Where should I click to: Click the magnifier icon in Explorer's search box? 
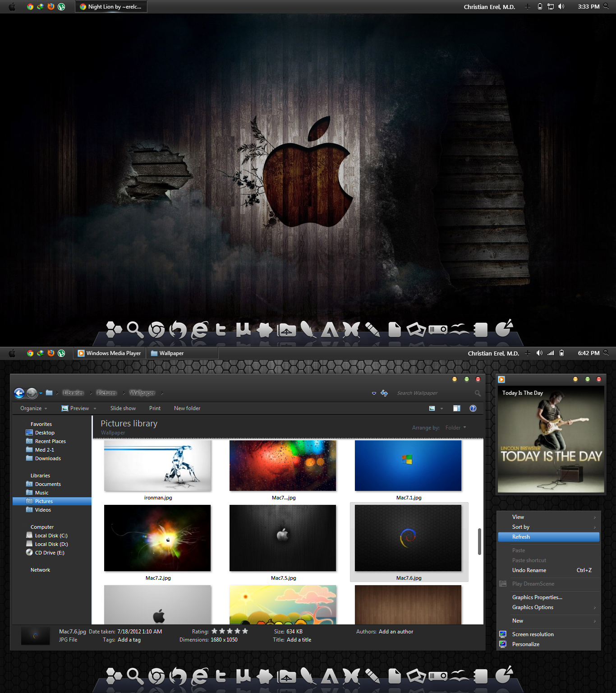point(478,393)
